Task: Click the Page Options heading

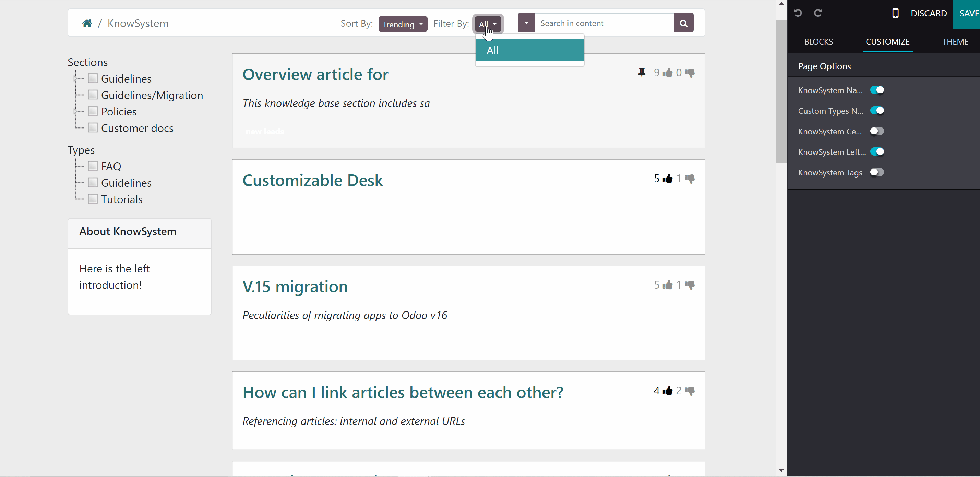Action: pos(824,66)
